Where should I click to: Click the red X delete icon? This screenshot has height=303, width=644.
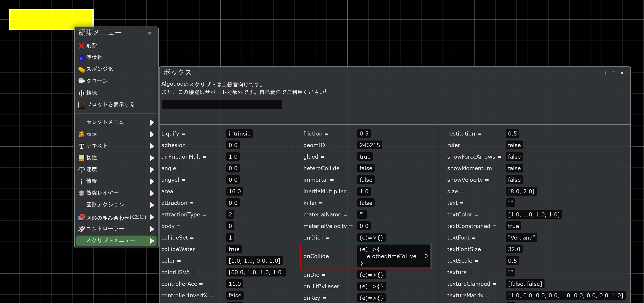81,46
